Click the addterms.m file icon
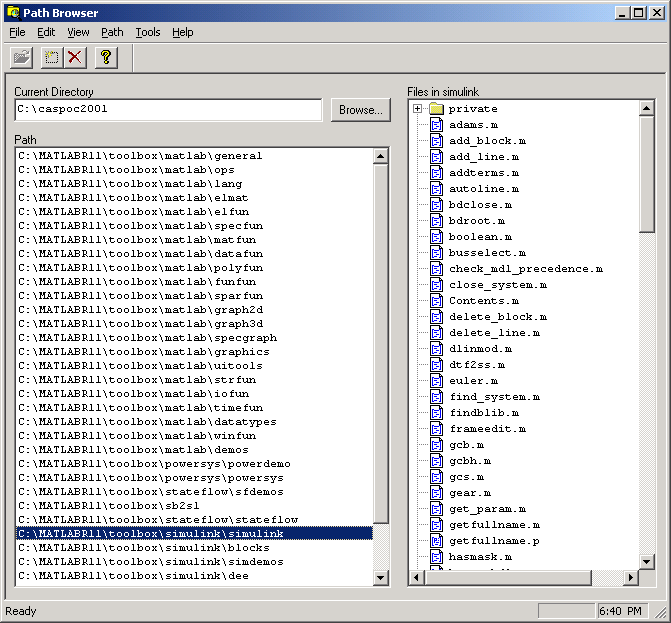Image resolution: width=671 pixels, height=623 pixels. click(x=436, y=173)
